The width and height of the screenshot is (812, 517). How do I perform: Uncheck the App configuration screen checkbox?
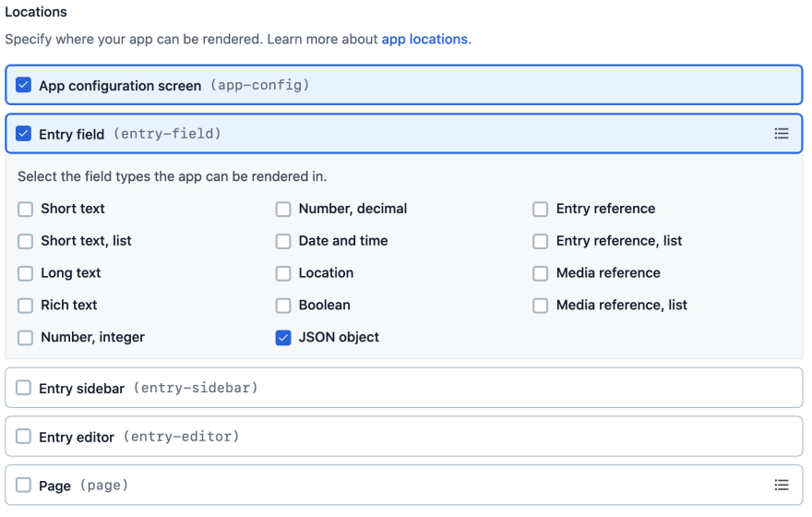23,85
